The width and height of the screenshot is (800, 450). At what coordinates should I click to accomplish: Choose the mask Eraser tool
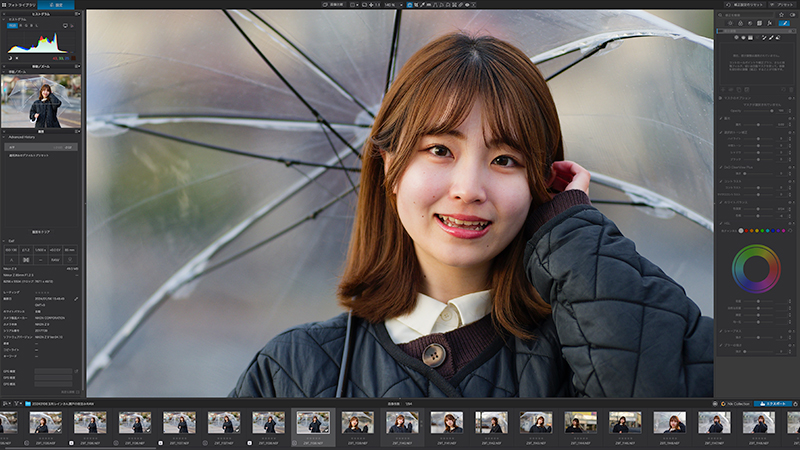point(778,37)
